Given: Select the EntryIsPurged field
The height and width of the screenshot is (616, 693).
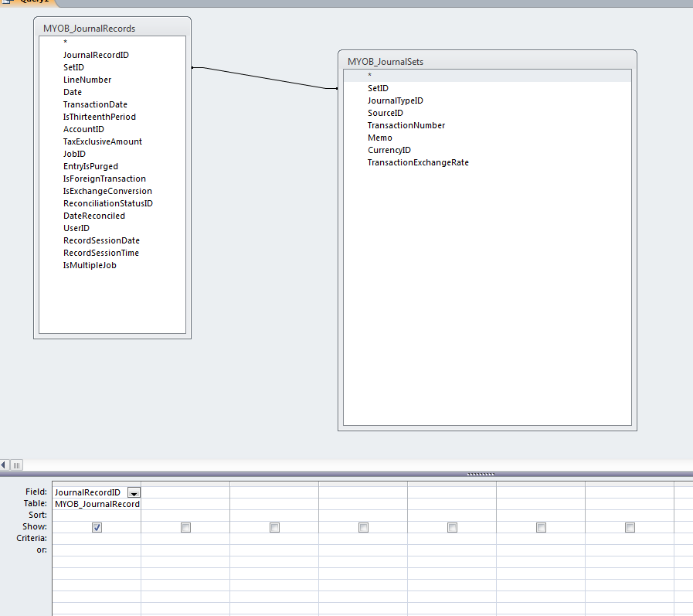Looking at the screenshot, I should point(112,166).
